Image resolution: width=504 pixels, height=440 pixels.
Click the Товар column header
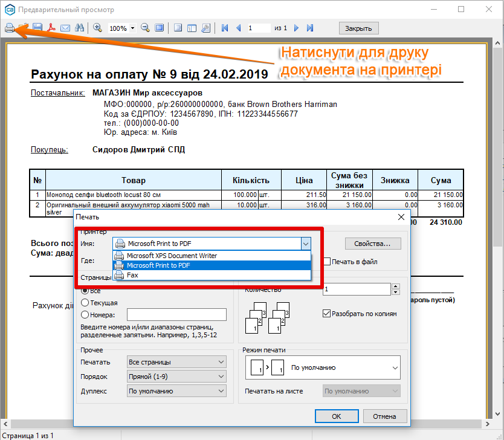pyautogui.click(x=134, y=180)
